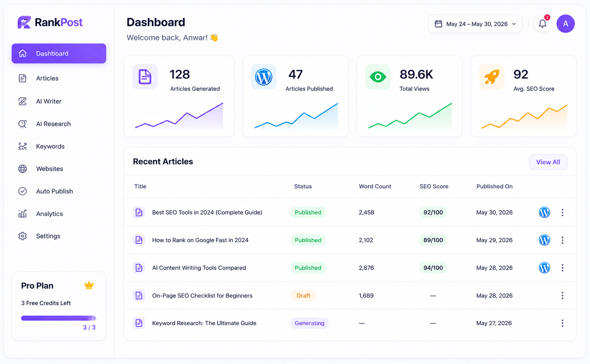Open more options for AI Content Writing row
The width and height of the screenshot is (590, 364).
click(562, 268)
